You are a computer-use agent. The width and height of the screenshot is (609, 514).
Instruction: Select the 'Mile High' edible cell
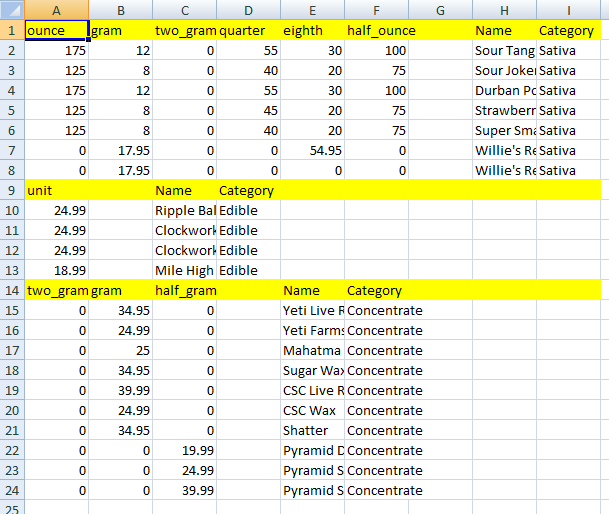(x=185, y=270)
